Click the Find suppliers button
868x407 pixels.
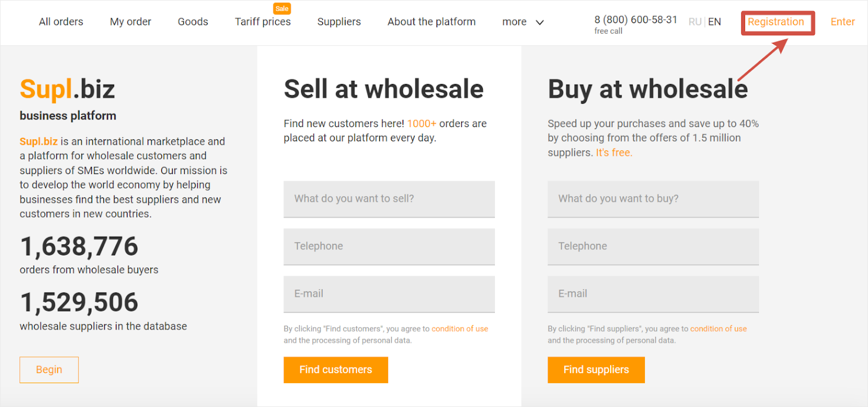click(596, 369)
